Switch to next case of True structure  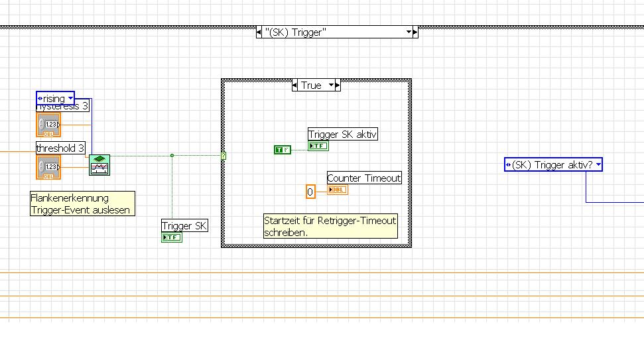pos(338,85)
